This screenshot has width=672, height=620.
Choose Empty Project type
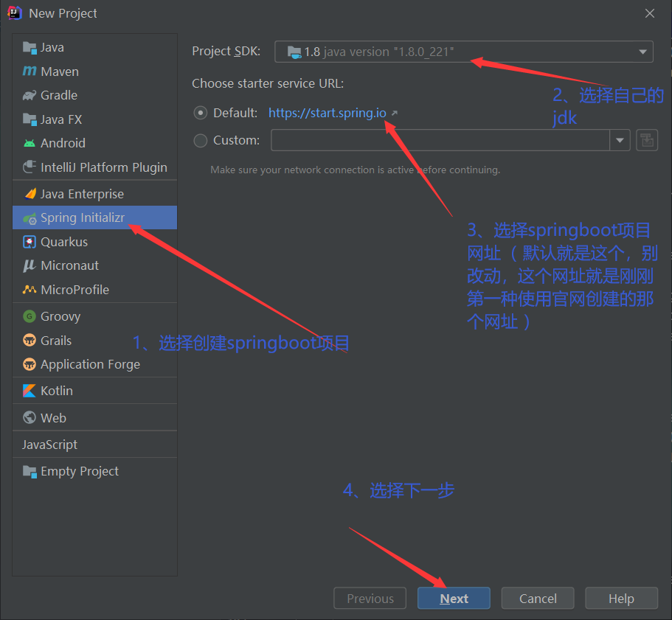tap(94, 471)
